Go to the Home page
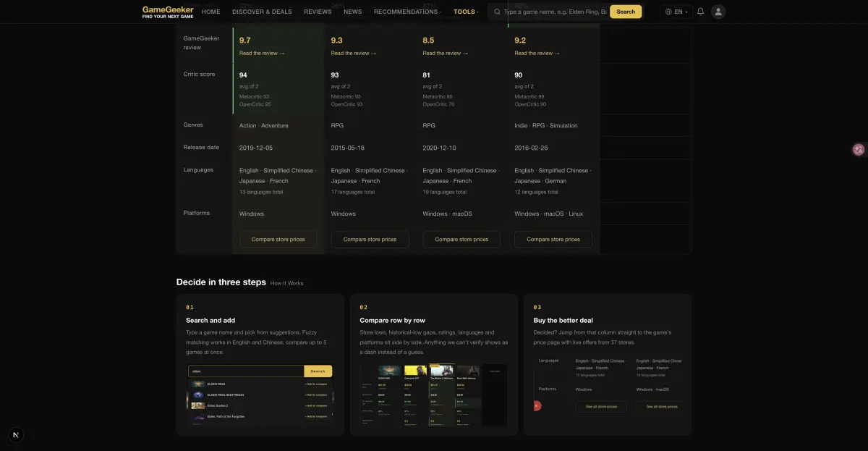This screenshot has width=868, height=451. (211, 12)
